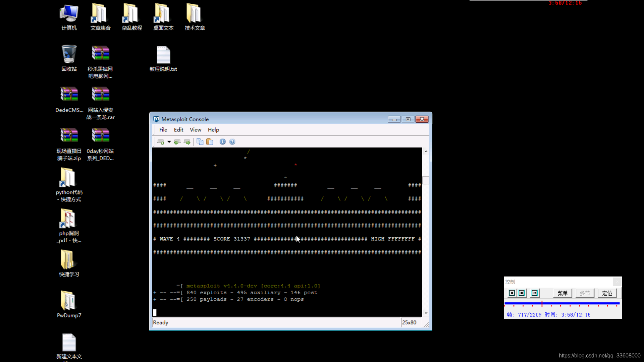Open the Edit menu

click(178, 130)
